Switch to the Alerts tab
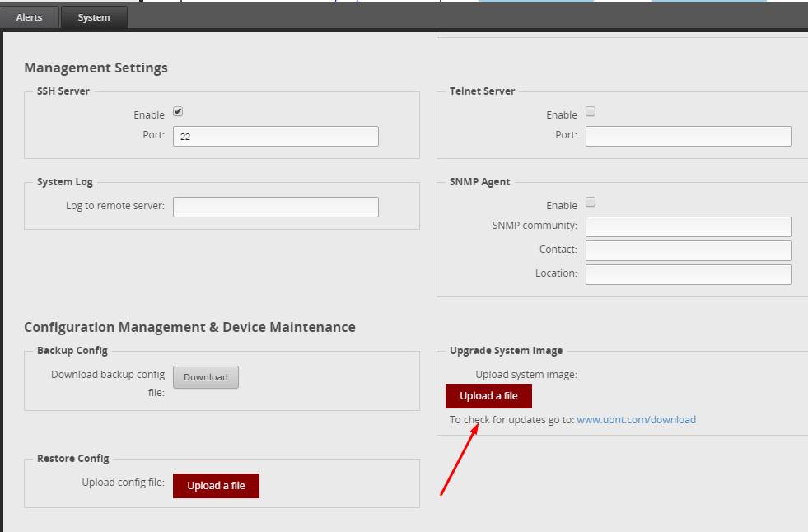This screenshot has height=532, width=808. 30,17
